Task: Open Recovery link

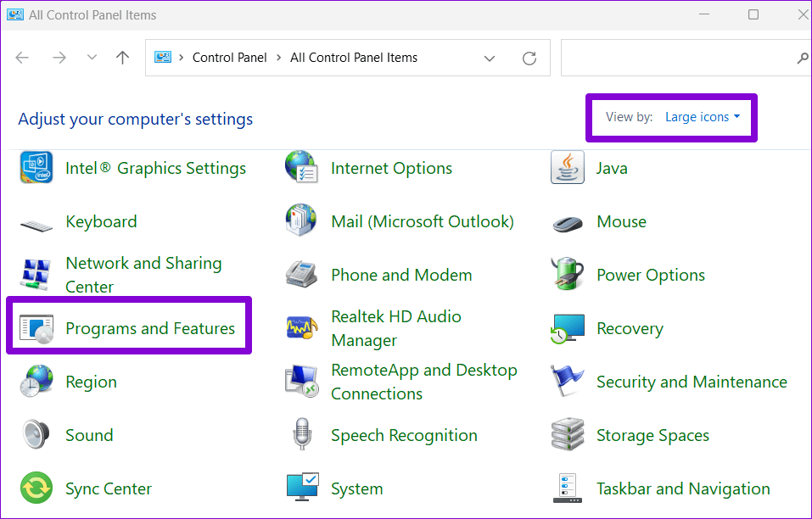Action: pyautogui.click(x=630, y=328)
